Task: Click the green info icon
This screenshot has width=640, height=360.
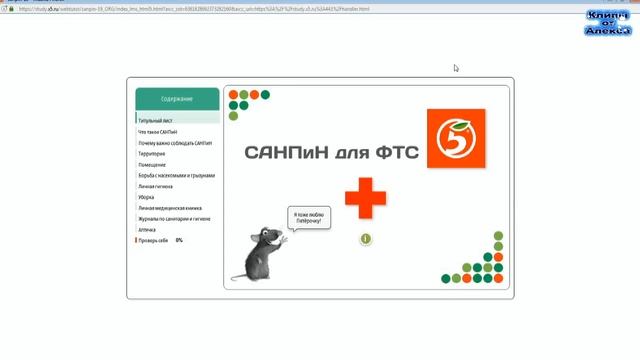Action: tap(366, 239)
